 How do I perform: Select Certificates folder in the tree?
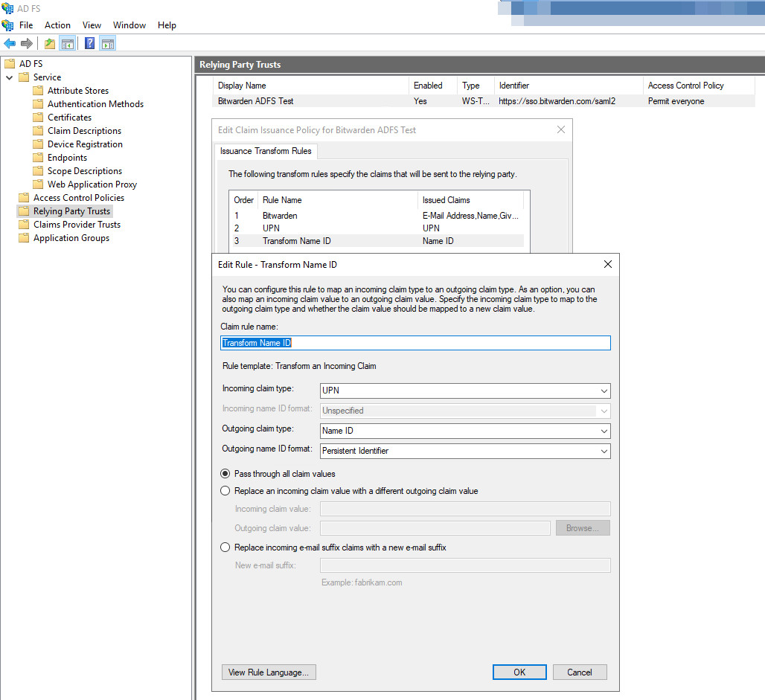tap(69, 118)
